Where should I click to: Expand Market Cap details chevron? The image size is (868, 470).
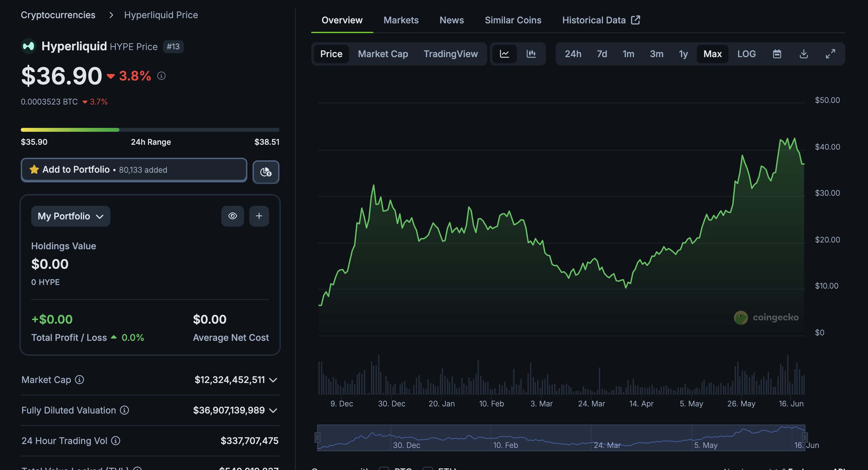[274, 380]
